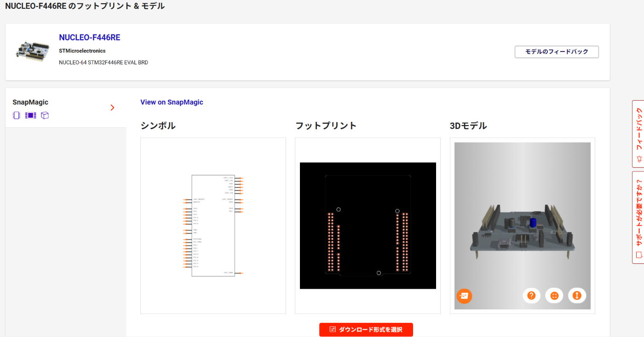
Task: Click the シンボル section heading
Action: pos(158,126)
